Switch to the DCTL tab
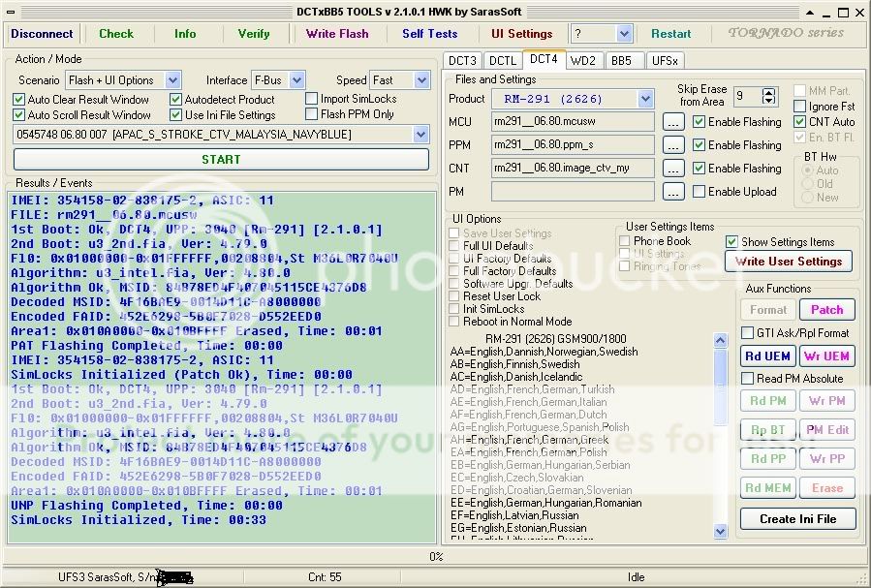Viewport: 871px width, 588px height. (x=503, y=60)
